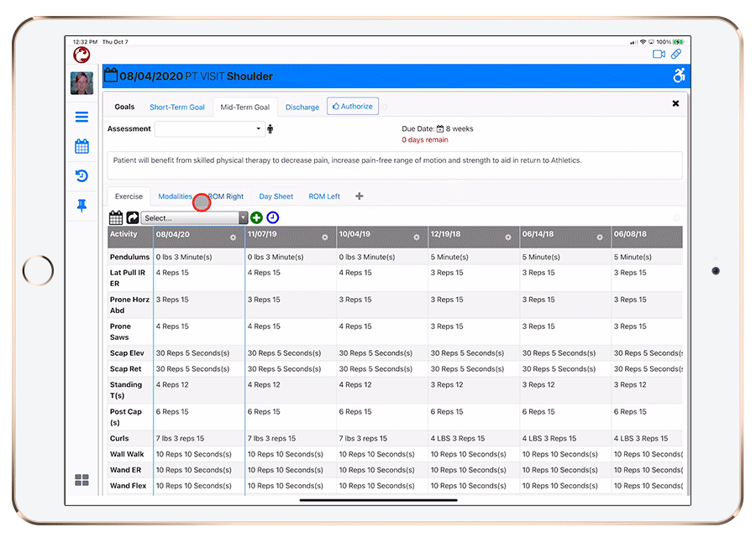This screenshot has width=756, height=543.
Task: Open gear settings for 06/14/18 column
Action: point(599,238)
